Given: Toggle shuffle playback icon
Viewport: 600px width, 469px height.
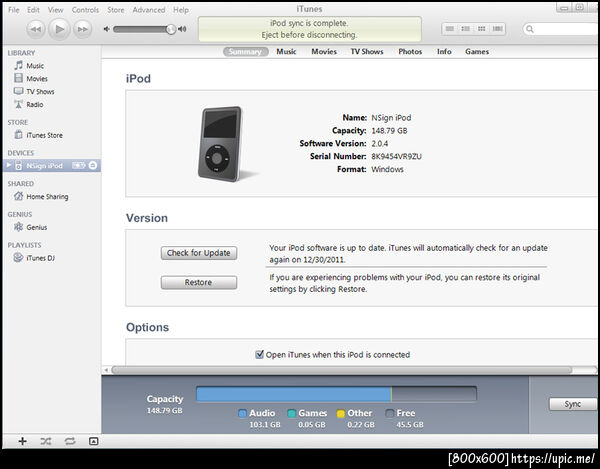Looking at the screenshot, I should tap(46, 441).
